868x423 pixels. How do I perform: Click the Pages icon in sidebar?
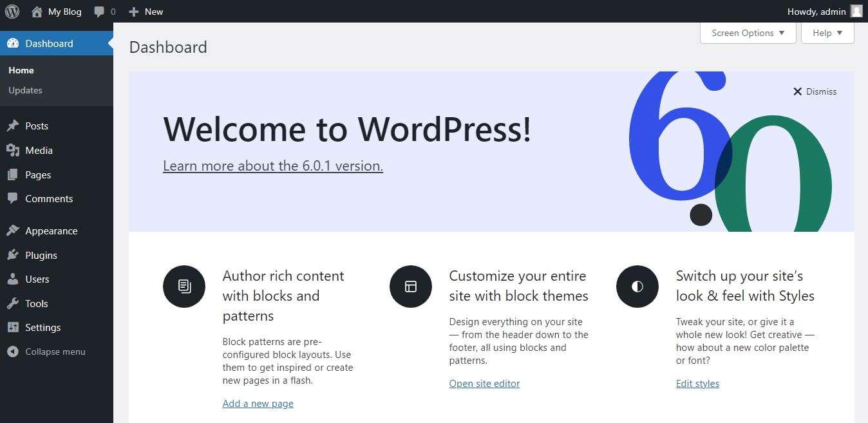tap(13, 174)
